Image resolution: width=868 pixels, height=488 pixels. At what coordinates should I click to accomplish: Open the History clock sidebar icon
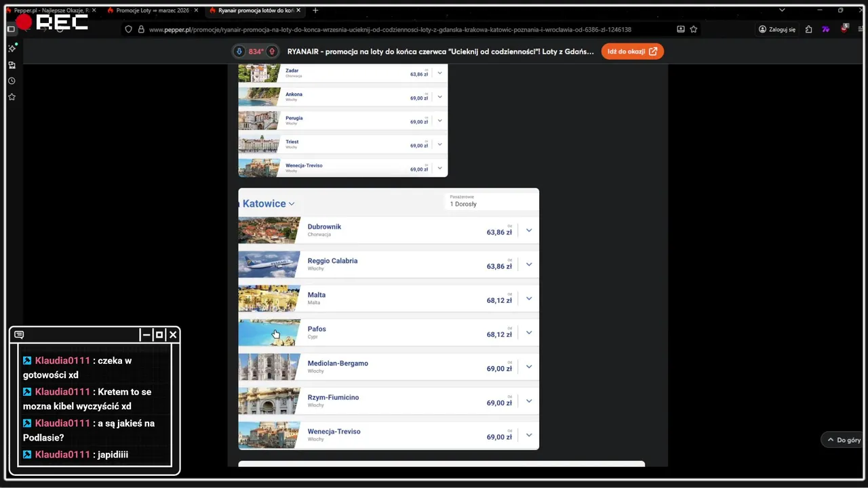(12, 81)
